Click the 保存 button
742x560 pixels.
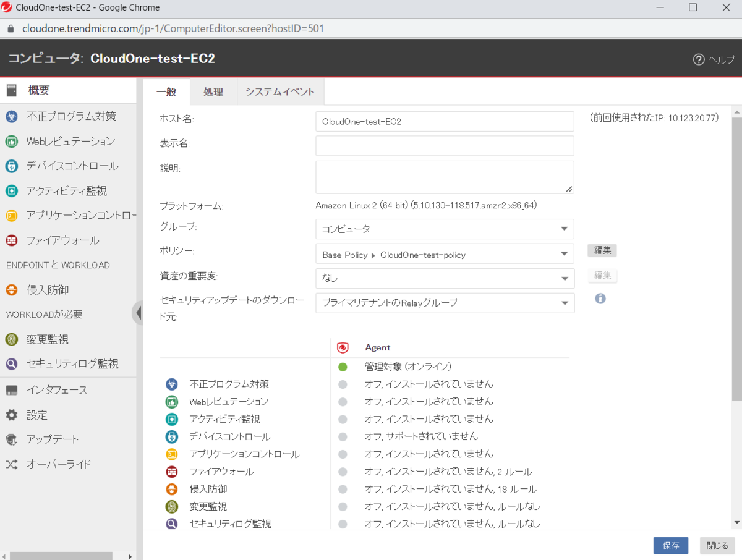pos(671,546)
